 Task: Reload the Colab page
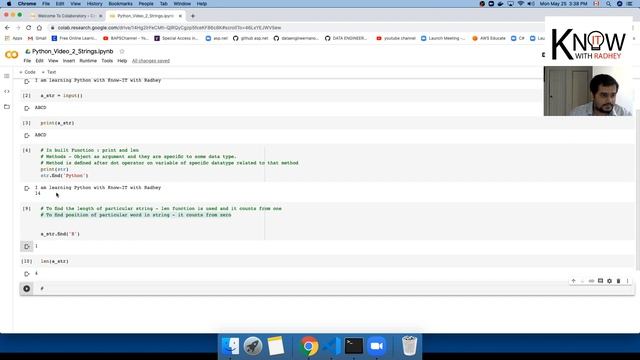[29, 28]
